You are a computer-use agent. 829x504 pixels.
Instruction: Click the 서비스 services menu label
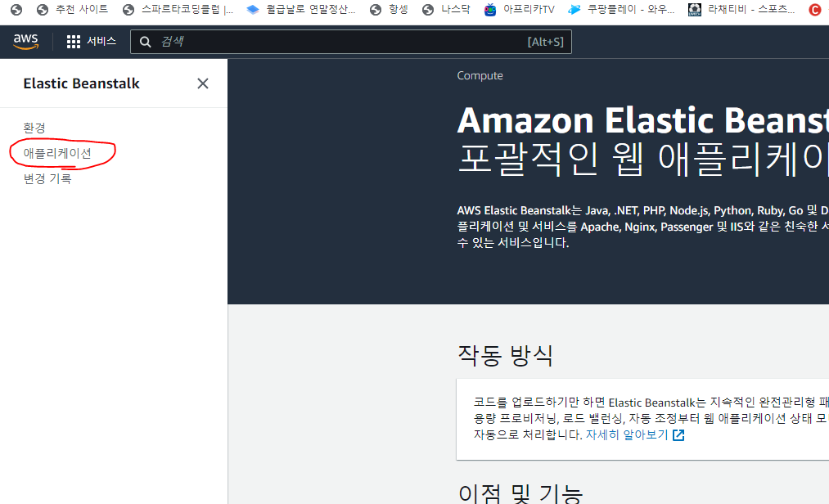(x=101, y=41)
